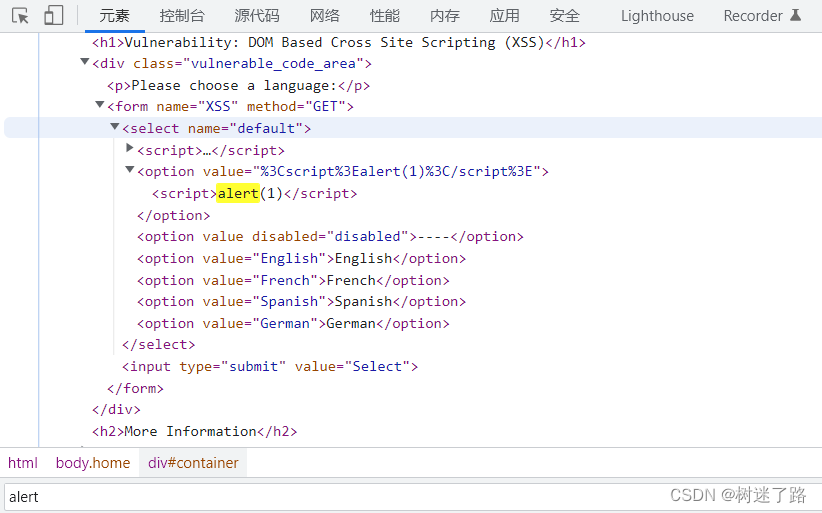This screenshot has height=513, width=822.
Task: Select the closing </div> tag line
Action: click(x=116, y=409)
